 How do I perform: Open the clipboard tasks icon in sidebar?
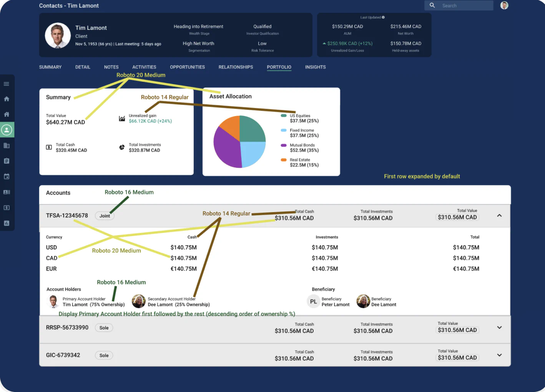coord(7,161)
